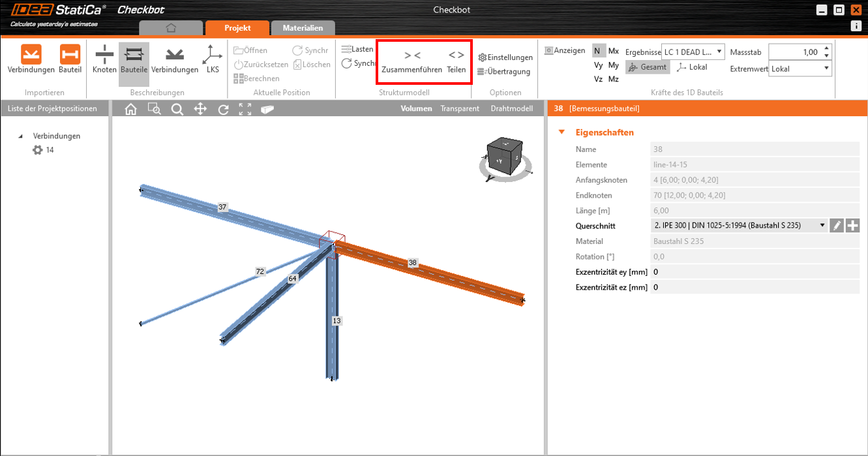Screen dimensions: 868x456
Task: Open Übertragung options
Action: [503, 72]
